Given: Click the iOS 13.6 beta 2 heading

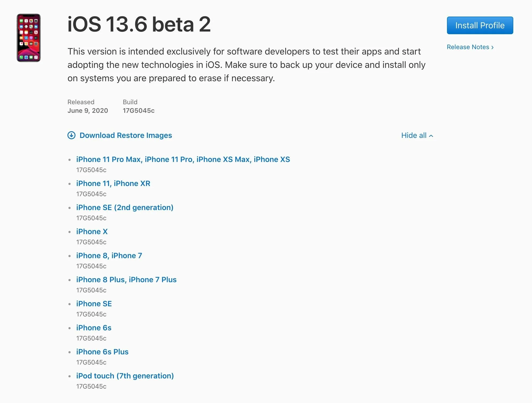Looking at the screenshot, I should point(139,24).
